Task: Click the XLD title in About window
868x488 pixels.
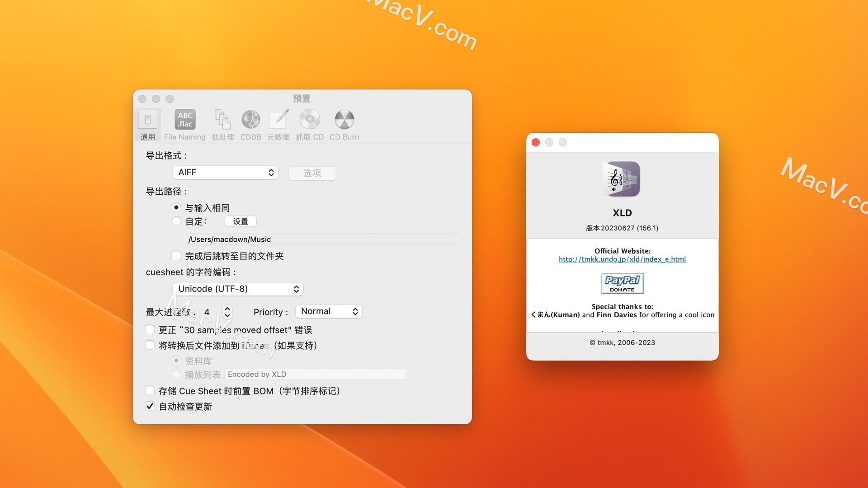Action: coord(622,213)
